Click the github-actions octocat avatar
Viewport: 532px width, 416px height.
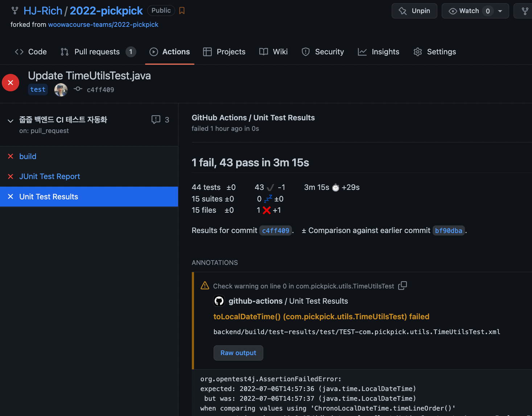point(219,301)
